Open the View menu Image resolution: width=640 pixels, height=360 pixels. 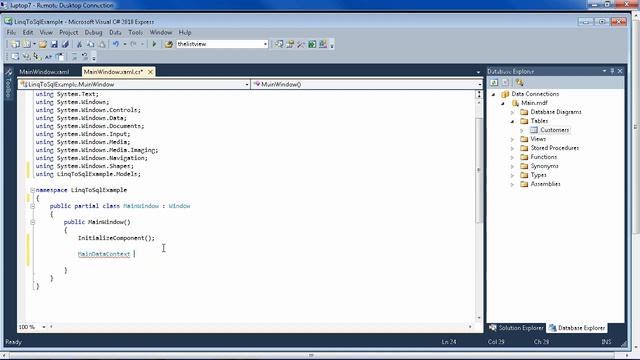coord(46,32)
